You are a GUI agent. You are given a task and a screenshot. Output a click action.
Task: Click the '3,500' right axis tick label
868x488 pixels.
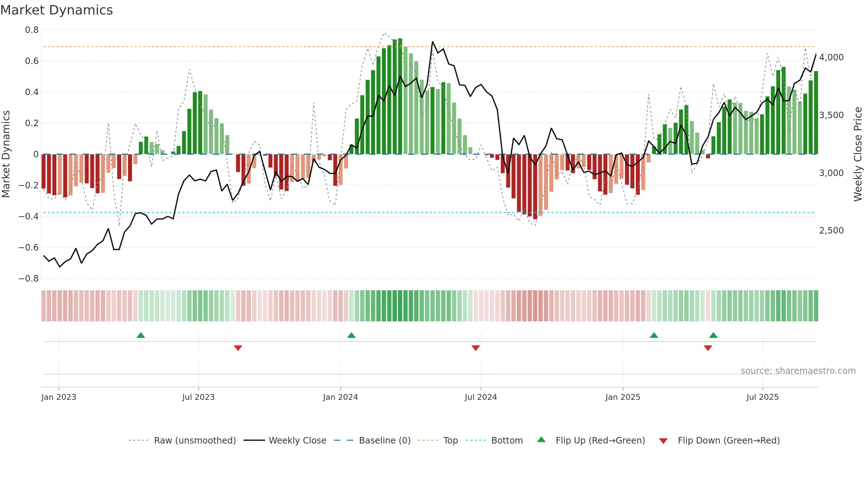coord(831,115)
